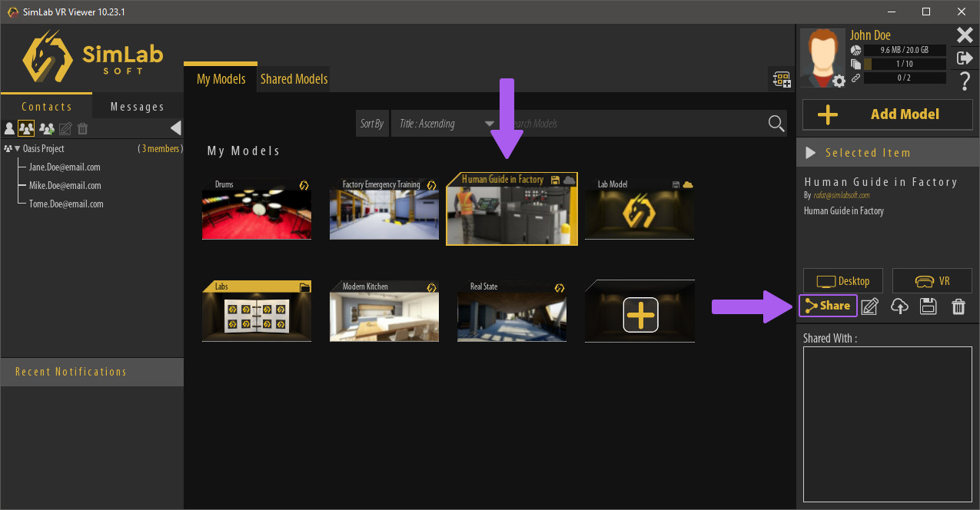
Task: Open the Sort By dropdown
Action: [447, 124]
